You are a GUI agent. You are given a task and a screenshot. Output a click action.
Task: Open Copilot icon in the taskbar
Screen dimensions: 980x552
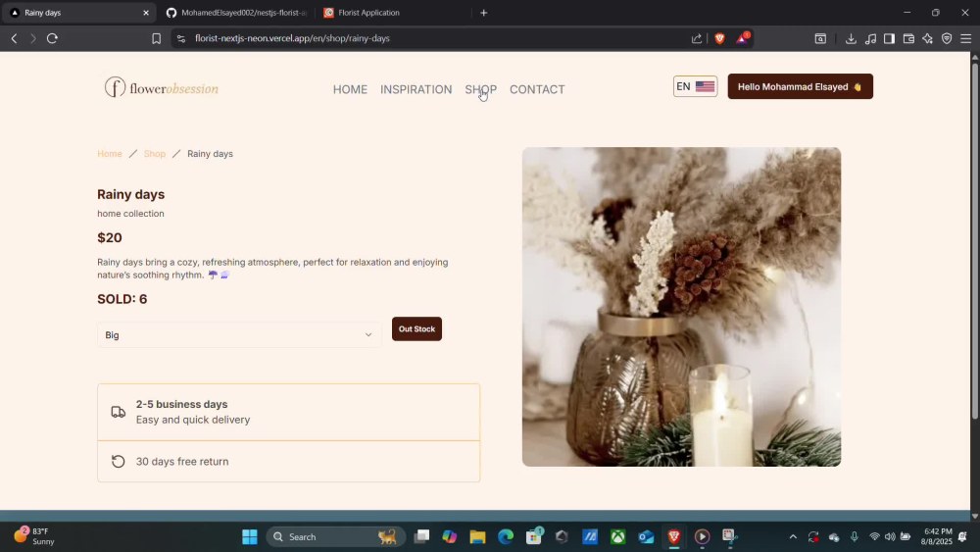pos(450,536)
